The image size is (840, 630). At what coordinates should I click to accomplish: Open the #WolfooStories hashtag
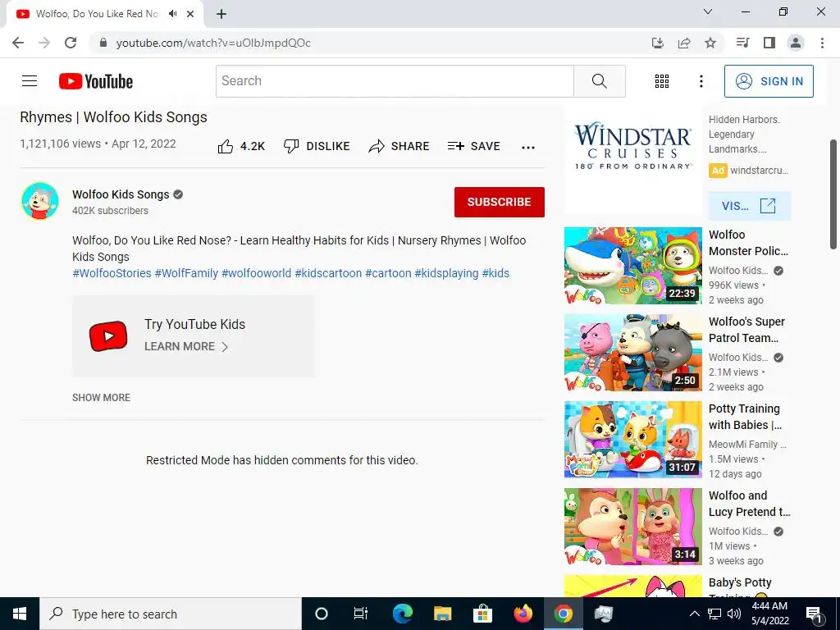[112, 273]
